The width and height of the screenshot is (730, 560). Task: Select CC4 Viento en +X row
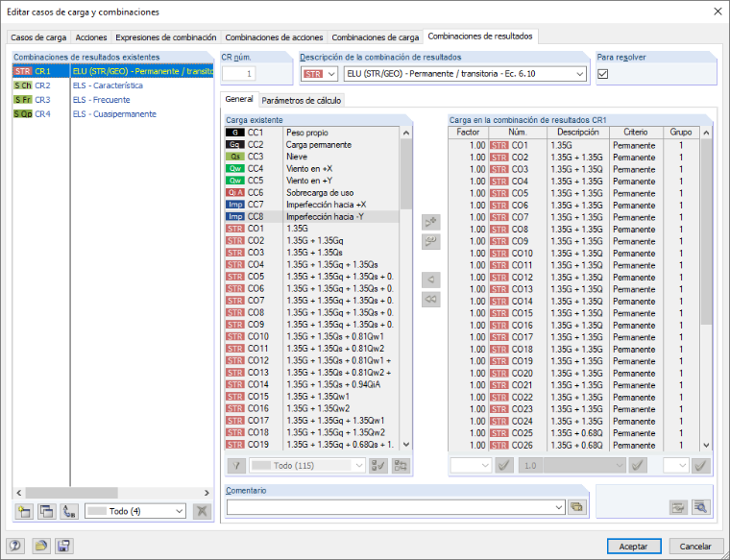(312, 168)
